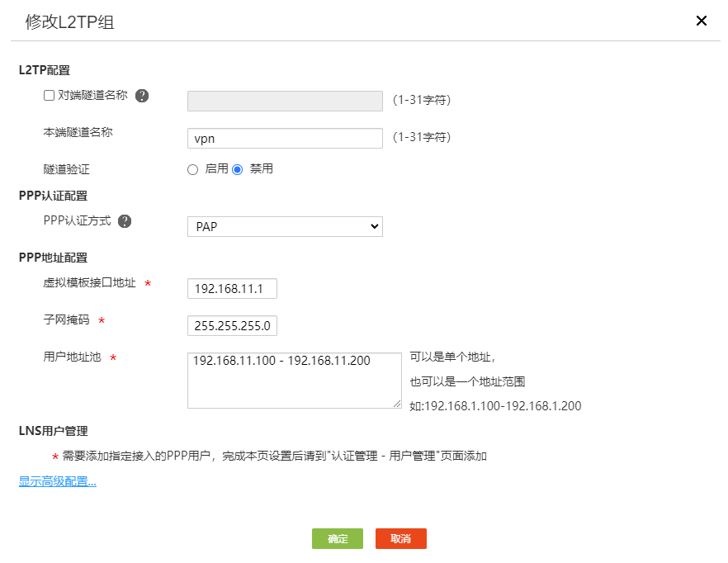Expand advanced settings via 显示高级配置... link
This screenshot has width=728, height=563.
coord(58,482)
